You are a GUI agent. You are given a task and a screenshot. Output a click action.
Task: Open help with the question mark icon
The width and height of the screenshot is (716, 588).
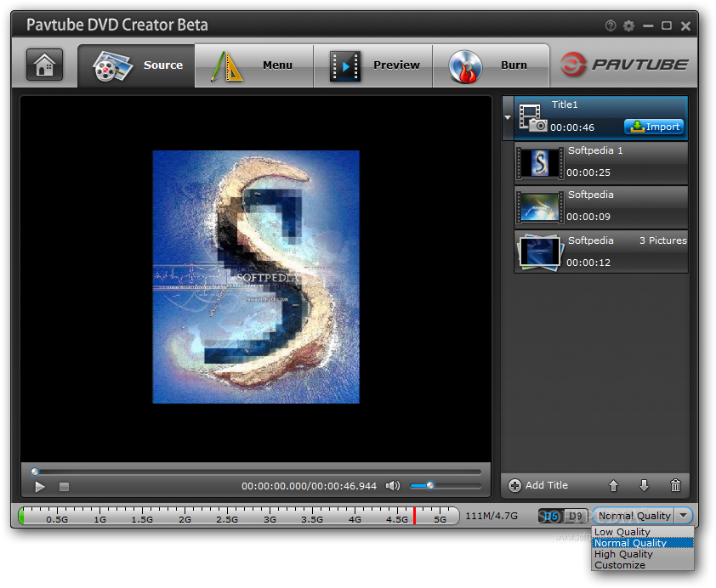[x=611, y=26]
